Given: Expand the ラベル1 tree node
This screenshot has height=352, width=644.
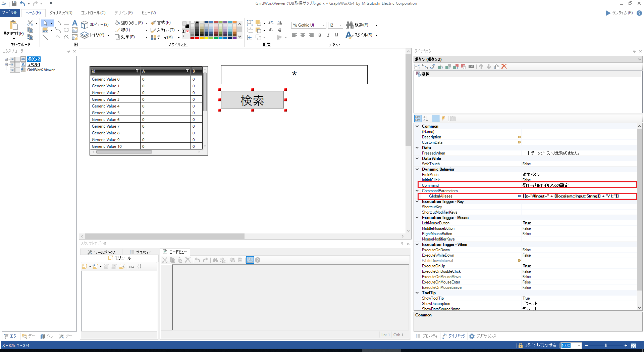Looking at the screenshot, I should pyautogui.click(x=6, y=64).
